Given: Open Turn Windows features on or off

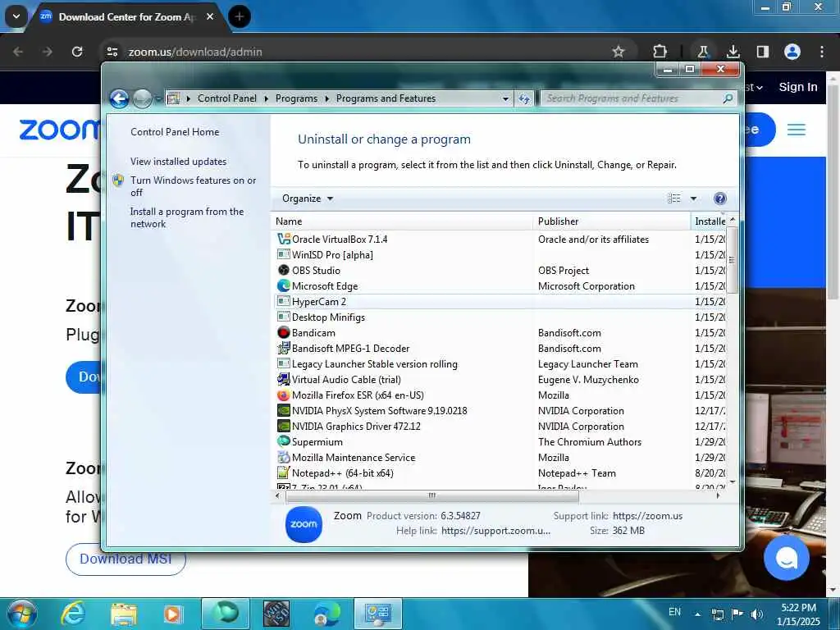Looking at the screenshot, I should click(193, 186).
